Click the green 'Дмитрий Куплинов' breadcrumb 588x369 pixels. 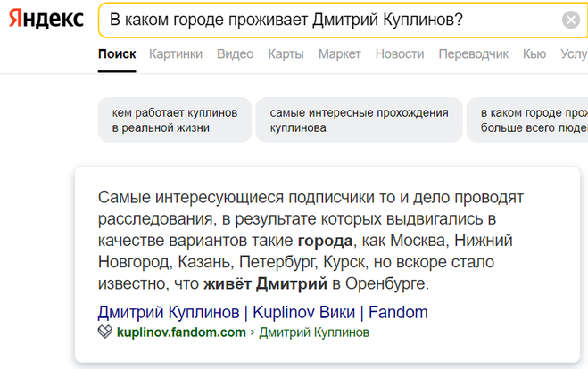pyautogui.click(x=314, y=332)
